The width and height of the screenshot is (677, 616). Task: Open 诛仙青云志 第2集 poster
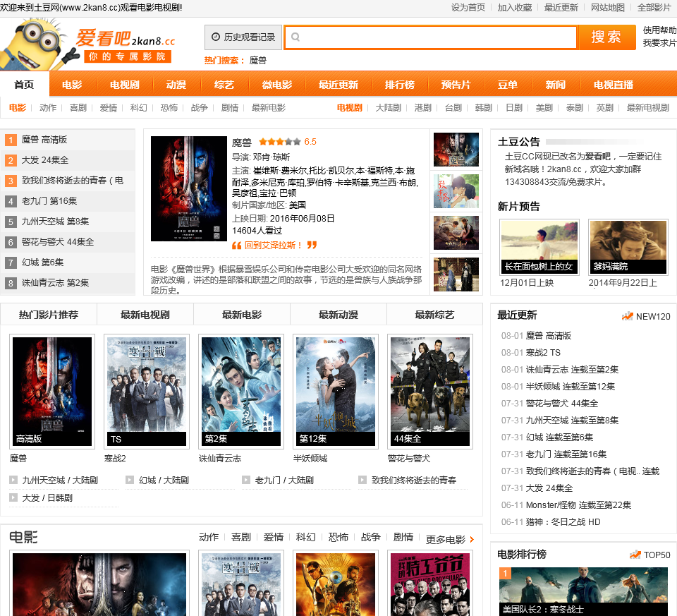pyautogui.click(x=241, y=392)
